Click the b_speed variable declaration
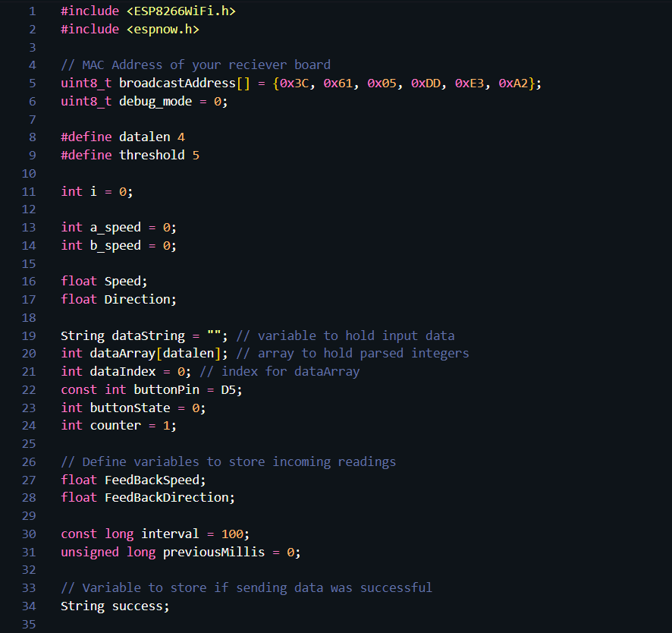The height and width of the screenshot is (633, 672). pos(115,245)
